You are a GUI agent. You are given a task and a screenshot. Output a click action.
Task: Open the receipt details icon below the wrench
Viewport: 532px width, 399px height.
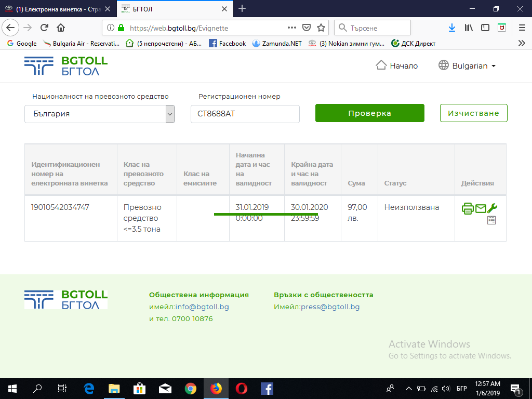coord(491,220)
